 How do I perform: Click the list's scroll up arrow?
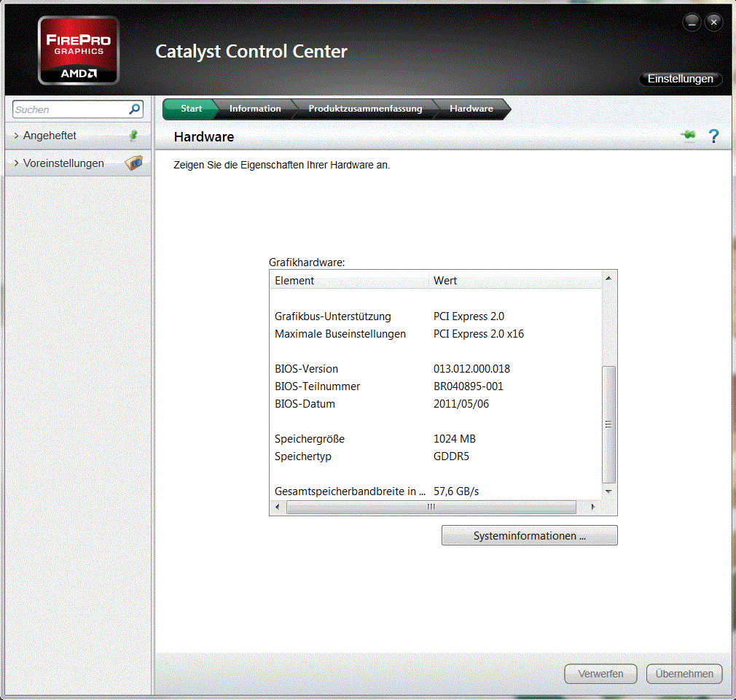[x=608, y=278]
